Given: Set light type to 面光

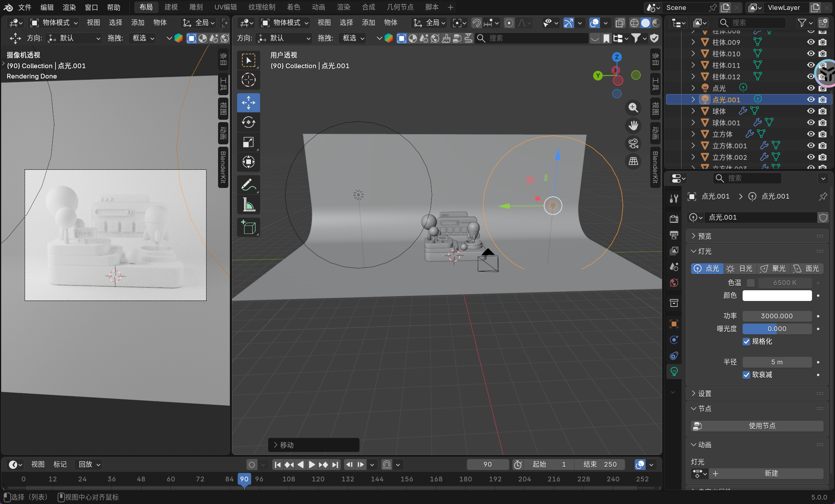Looking at the screenshot, I should 807,269.
